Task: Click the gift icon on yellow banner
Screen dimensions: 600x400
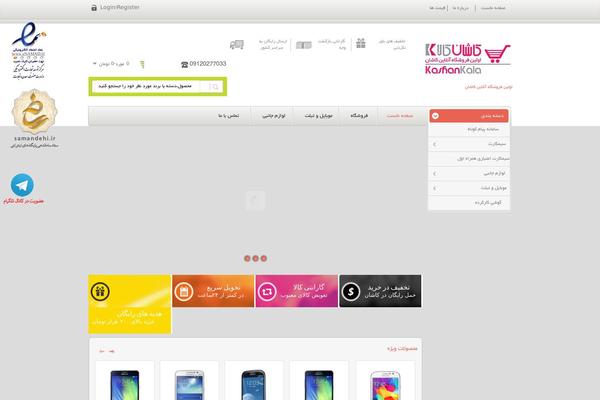Action: 101,291
